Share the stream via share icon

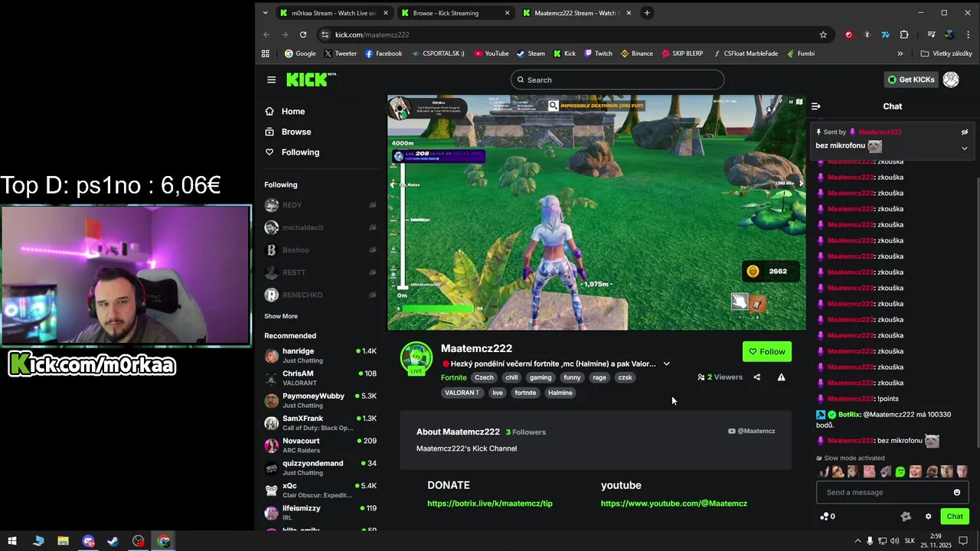[x=757, y=377]
